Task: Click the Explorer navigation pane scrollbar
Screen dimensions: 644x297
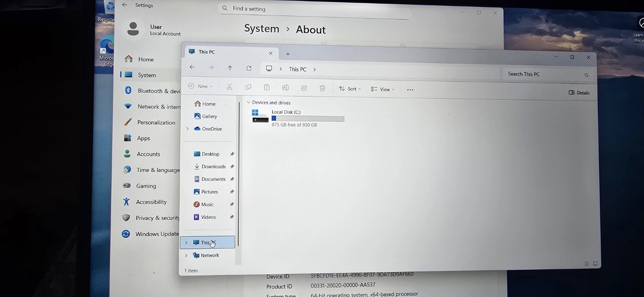Action: coord(239,174)
